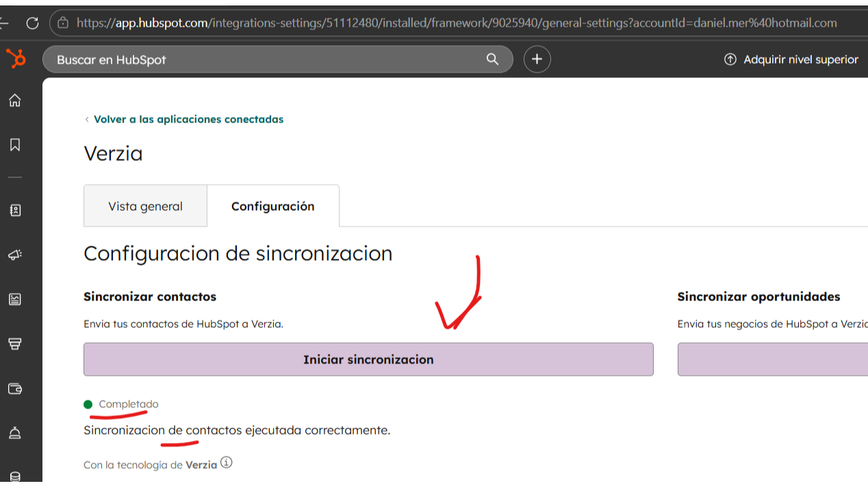Image resolution: width=868 pixels, height=488 pixels.
Task: Open the Data management icon in sidebar
Action: click(x=15, y=477)
